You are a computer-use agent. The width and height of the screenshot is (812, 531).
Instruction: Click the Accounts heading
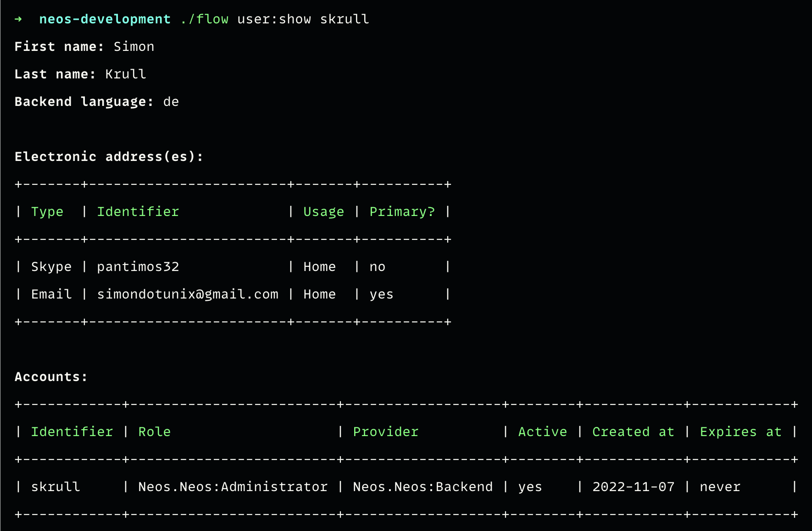click(51, 377)
